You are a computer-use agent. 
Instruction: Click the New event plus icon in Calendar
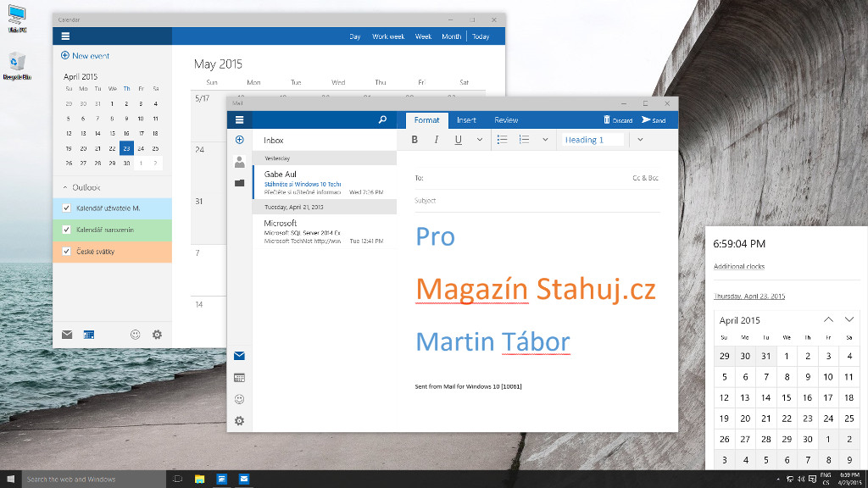(64, 55)
